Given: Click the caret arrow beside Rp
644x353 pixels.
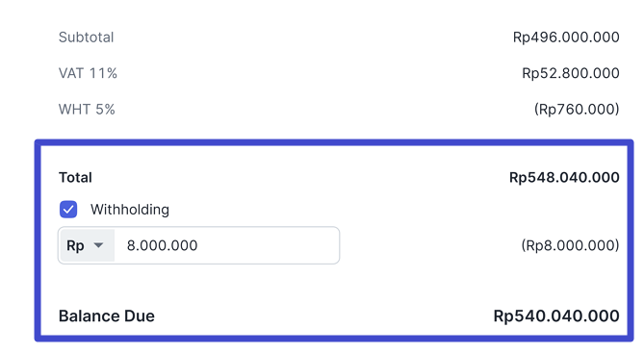Looking at the screenshot, I should coord(98,245).
